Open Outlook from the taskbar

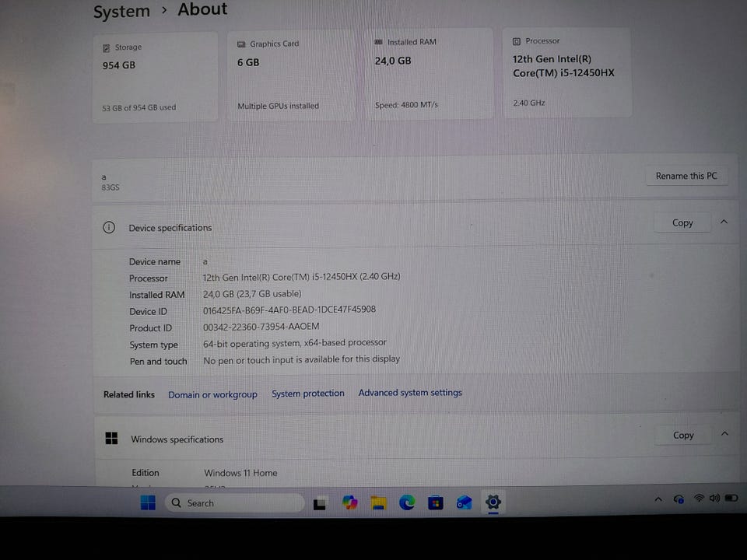[x=464, y=502]
